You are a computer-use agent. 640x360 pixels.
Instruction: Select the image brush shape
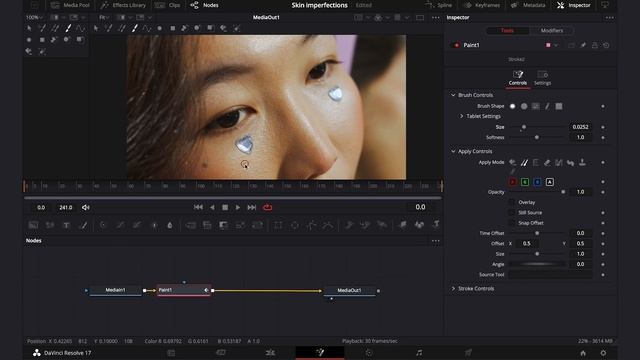pos(536,107)
